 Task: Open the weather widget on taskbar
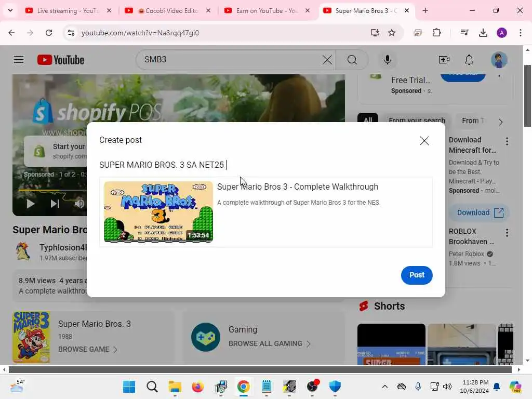[17, 387]
